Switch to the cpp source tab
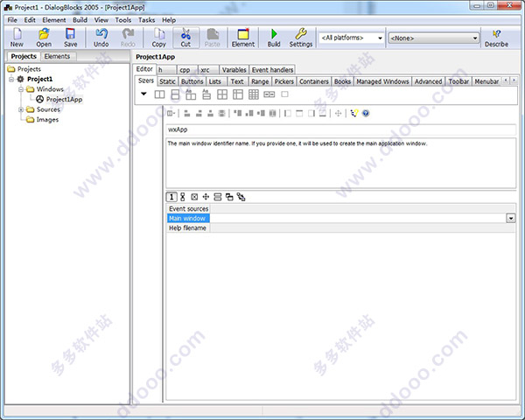The width and height of the screenshot is (525, 420). click(187, 70)
